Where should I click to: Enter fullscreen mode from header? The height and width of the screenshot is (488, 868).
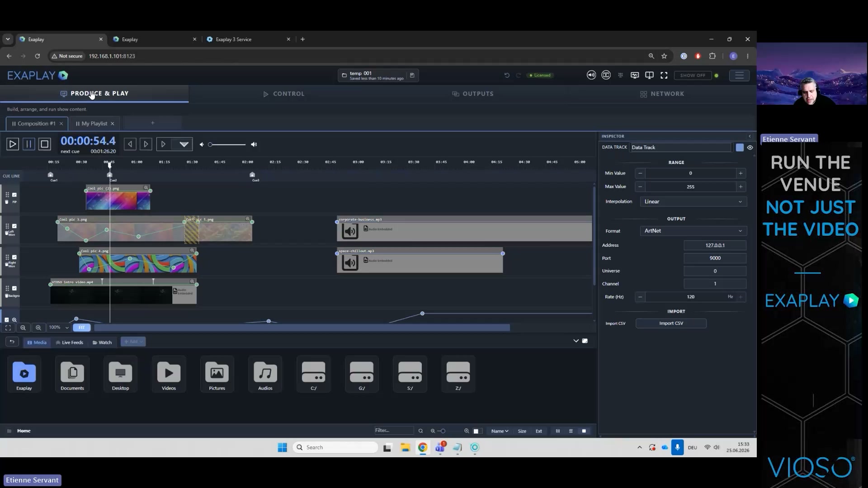[x=664, y=75]
